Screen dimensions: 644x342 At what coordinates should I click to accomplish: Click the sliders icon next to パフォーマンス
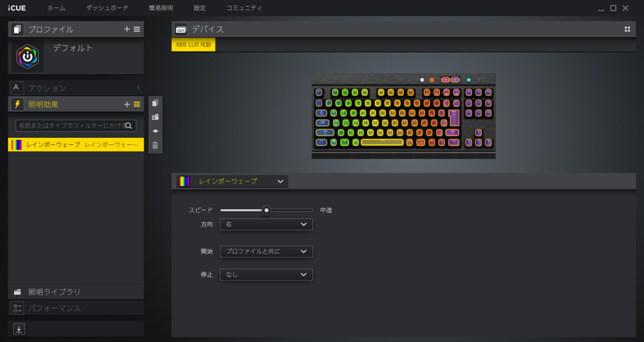pos(17,308)
